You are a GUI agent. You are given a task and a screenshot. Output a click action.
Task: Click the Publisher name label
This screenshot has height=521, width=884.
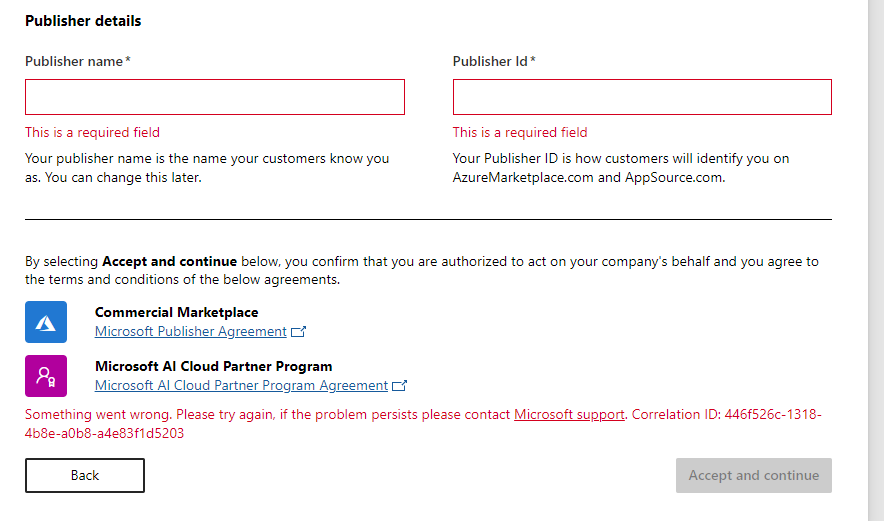[x=78, y=61]
